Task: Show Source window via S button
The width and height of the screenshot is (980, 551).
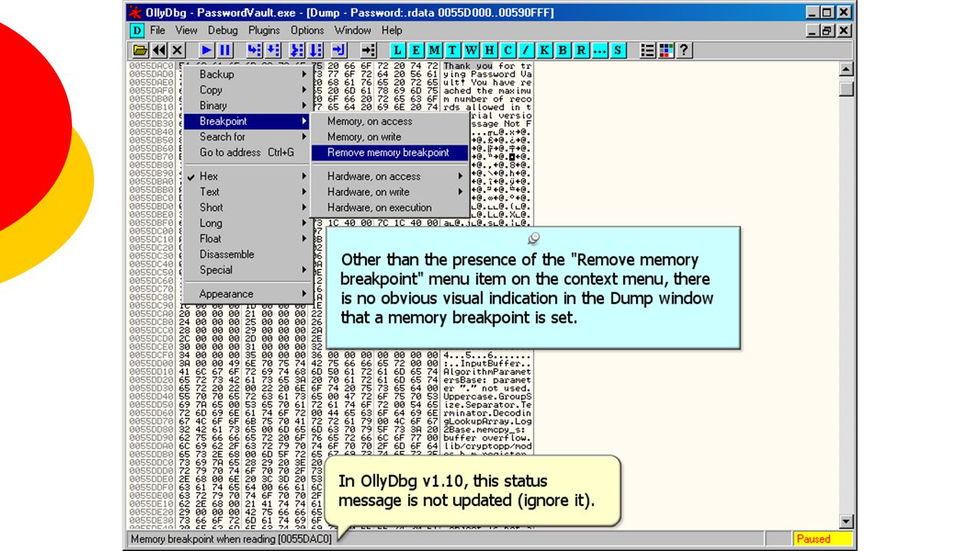Action: (x=618, y=51)
